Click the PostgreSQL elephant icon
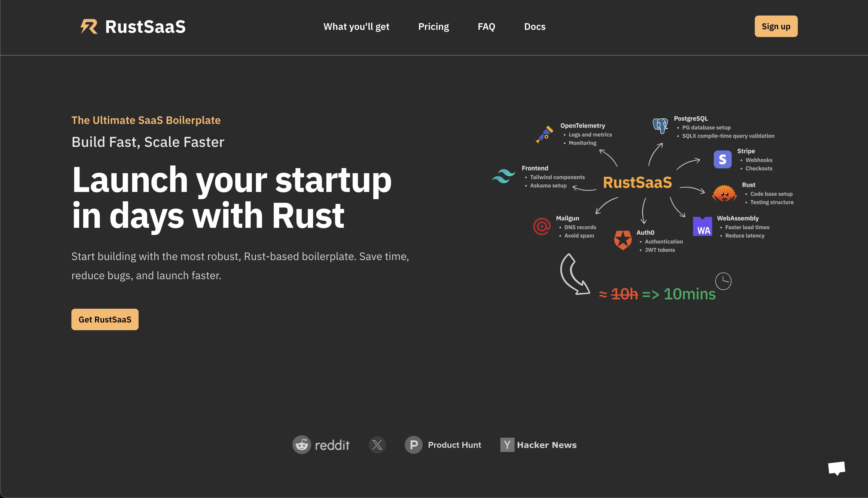 pyautogui.click(x=660, y=126)
